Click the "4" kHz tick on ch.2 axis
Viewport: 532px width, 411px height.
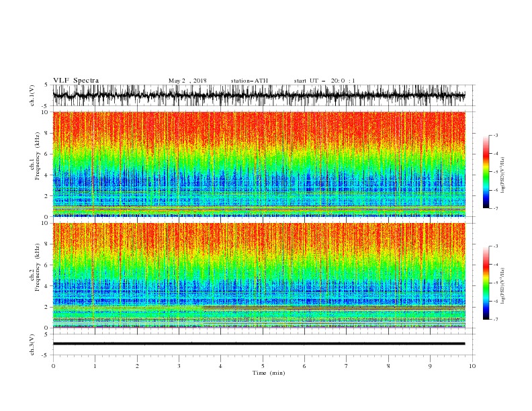coord(48,286)
